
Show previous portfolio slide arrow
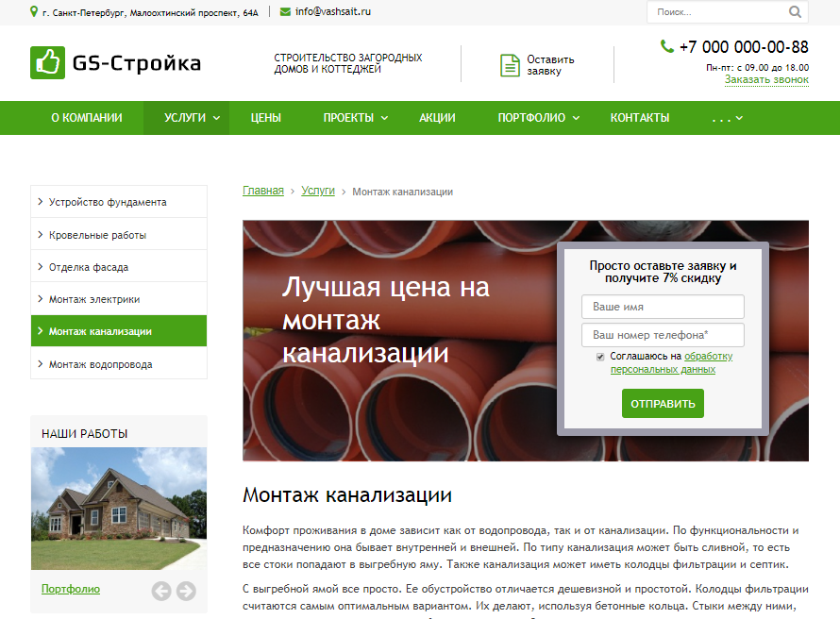click(161, 591)
